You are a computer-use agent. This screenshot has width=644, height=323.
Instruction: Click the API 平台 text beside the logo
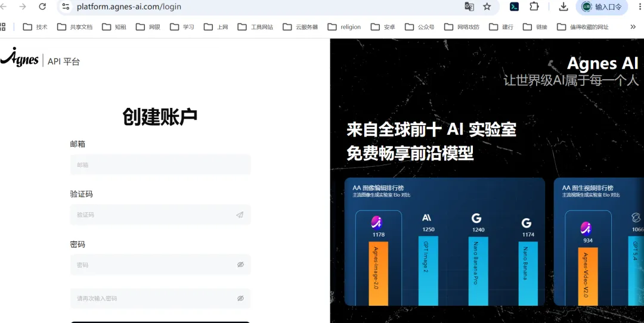click(x=64, y=61)
